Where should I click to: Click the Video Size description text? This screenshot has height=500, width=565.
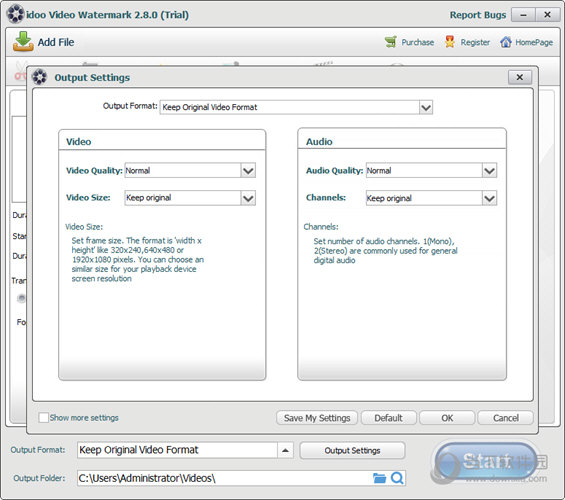138,259
